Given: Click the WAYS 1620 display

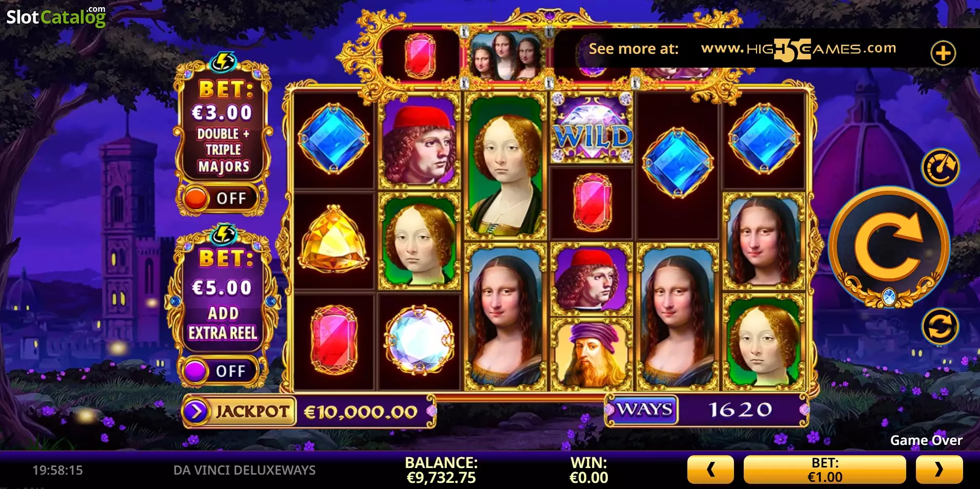Looking at the screenshot, I should (x=706, y=410).
